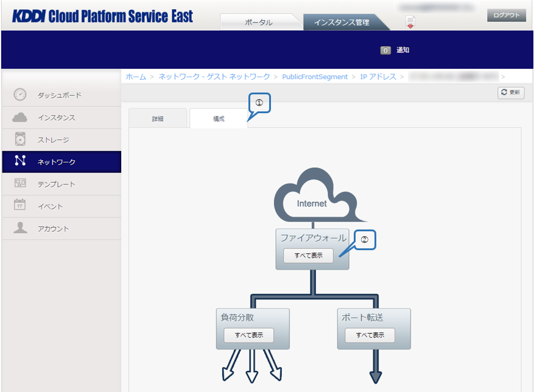Switch to the インスタンス管理 top tab
534x392 pixels.
[x=342, y=22]
